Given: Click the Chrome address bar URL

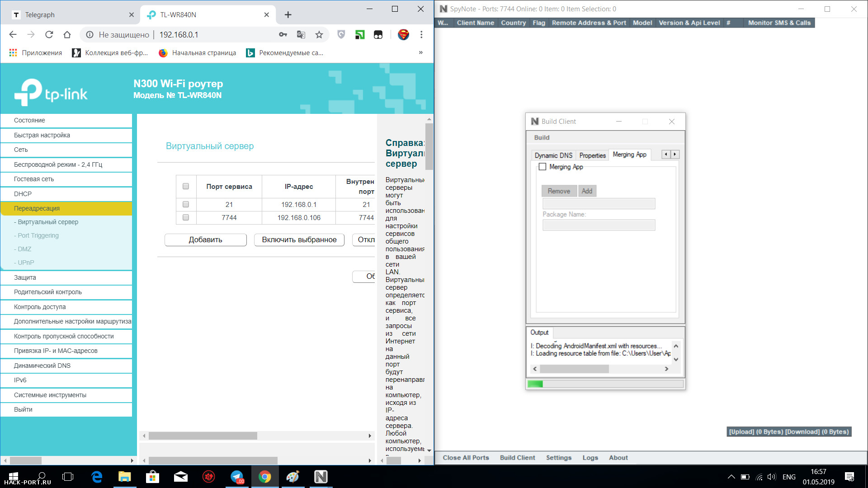Looking at the screenshot, I should point(179,35).
